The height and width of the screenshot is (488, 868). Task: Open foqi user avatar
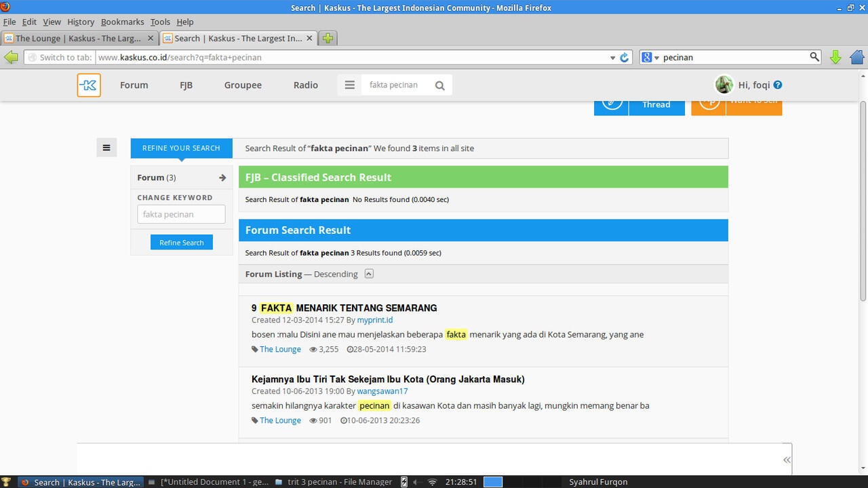click(x=724, y=85)
